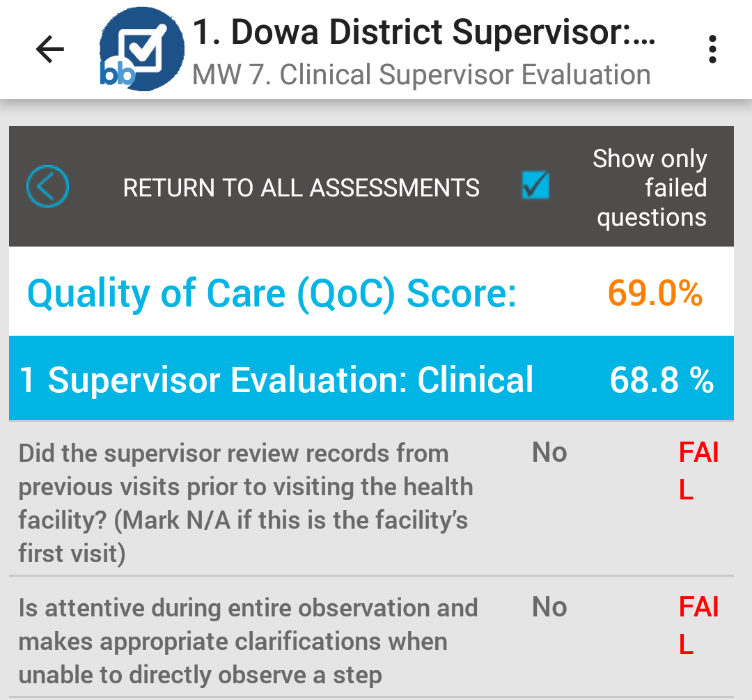This screenshot has width=752, height=700.
Task: Tap the dark assessment header bar
Action: [x=371, y=186]
